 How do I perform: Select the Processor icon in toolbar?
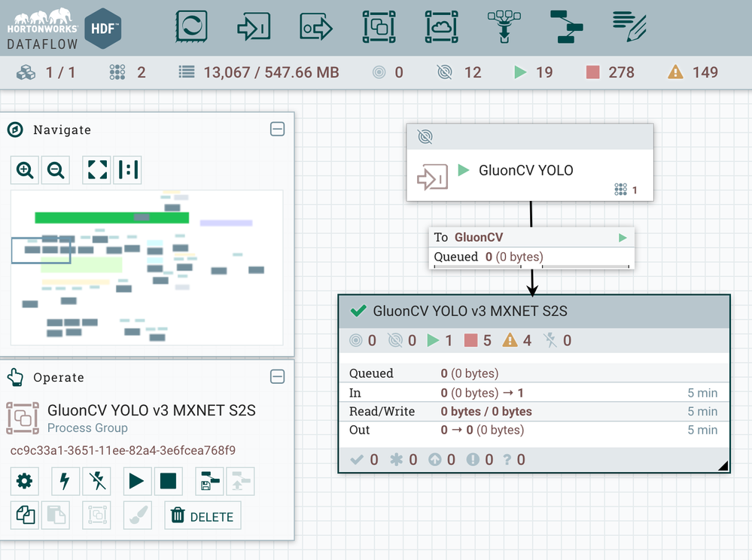coord(191,26)
